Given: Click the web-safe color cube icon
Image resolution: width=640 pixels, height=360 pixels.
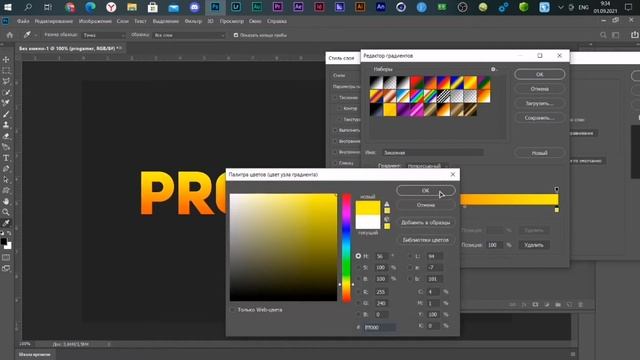Looking at the screenshot, I should (387, 219).
